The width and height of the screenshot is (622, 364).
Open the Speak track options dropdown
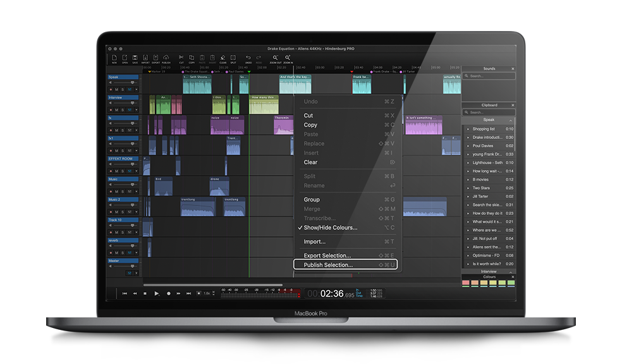(x=136, y=90)
